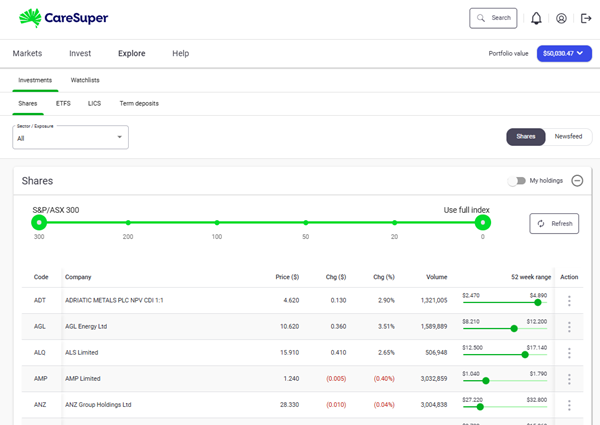Toggle the My holdings switch
600x425 pixels.
tap(517, 181)
